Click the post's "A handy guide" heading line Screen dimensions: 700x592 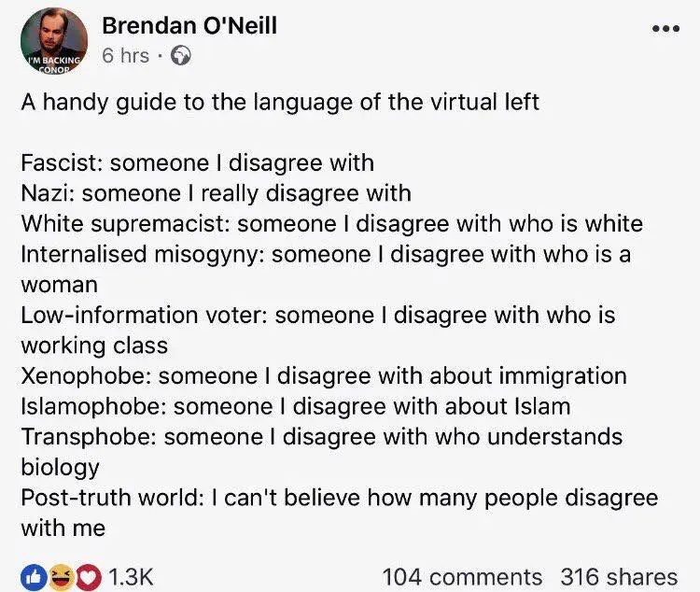(x=280, y=102)
